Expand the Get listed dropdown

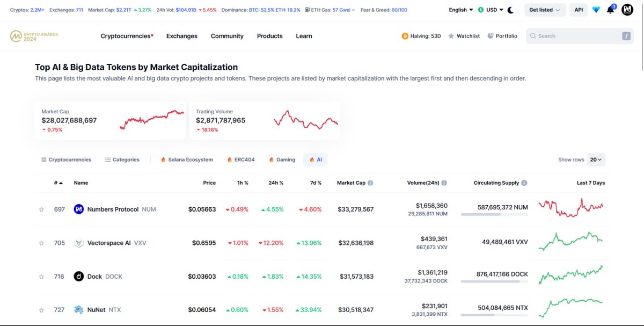pos(545,10)
